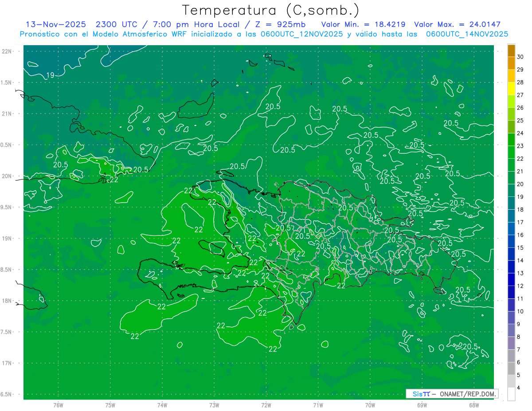The image size is (532, 411).
Task: Click the '9.5N' latitude axis label
Action: [x=6, y=207]
